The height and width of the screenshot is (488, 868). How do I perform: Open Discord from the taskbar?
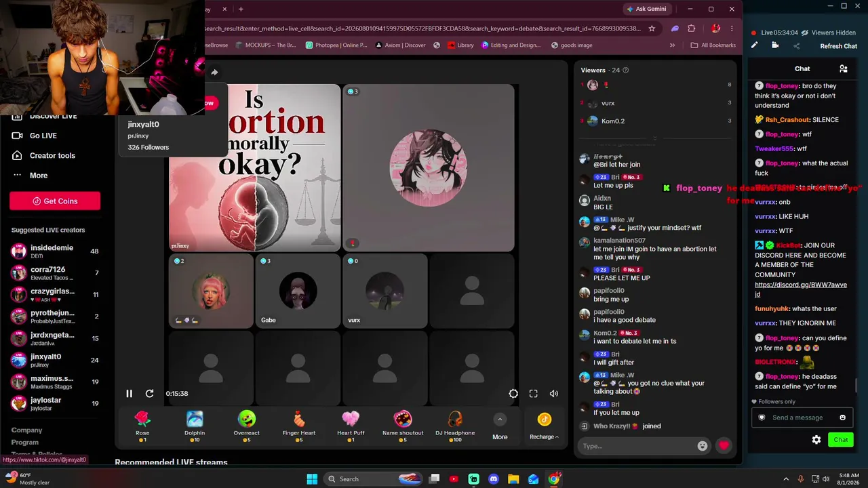click(x=494, y=479)
